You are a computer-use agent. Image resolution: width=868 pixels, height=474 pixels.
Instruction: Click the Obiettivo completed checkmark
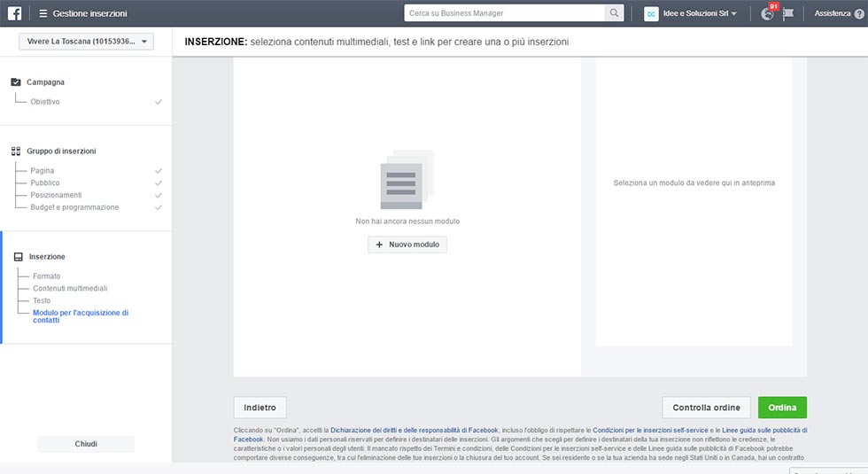(159, 102)
